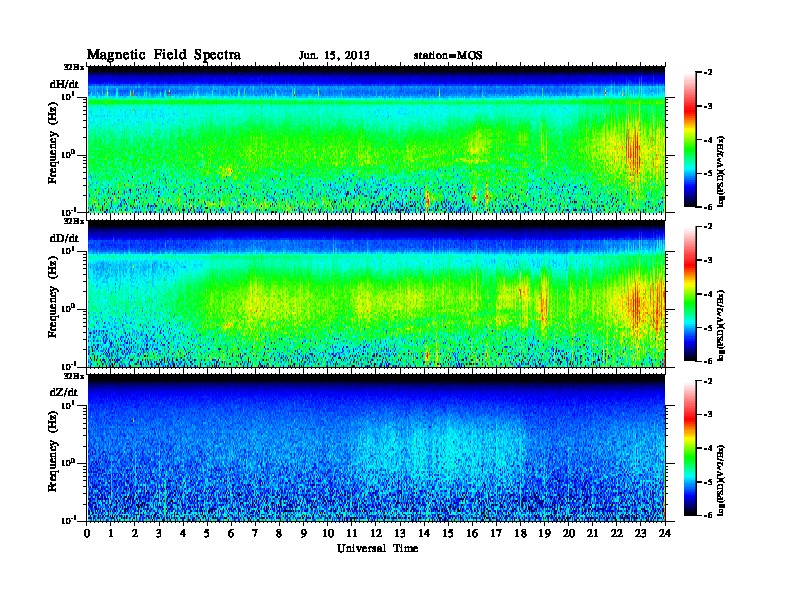Click hour tick label "2" on time axis

[135, 534]
